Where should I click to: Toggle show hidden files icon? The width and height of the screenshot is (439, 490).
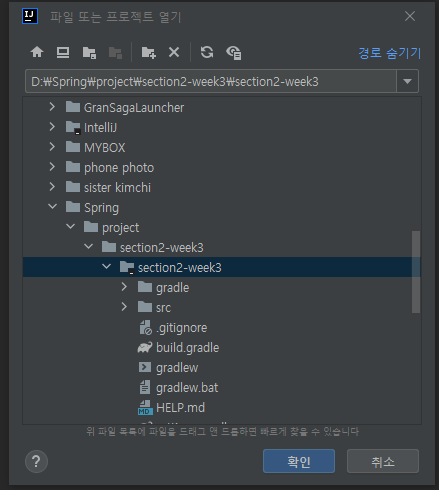pos(234,53)
